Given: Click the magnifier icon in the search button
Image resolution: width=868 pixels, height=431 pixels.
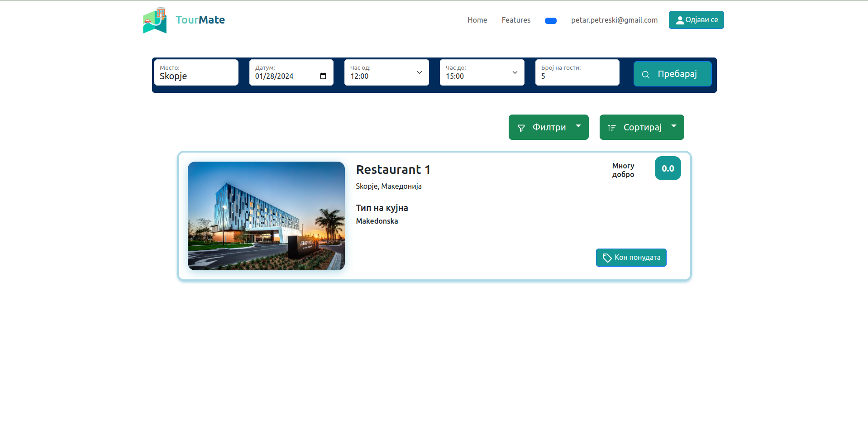Looking at the screenshot, I should point(646,74).
